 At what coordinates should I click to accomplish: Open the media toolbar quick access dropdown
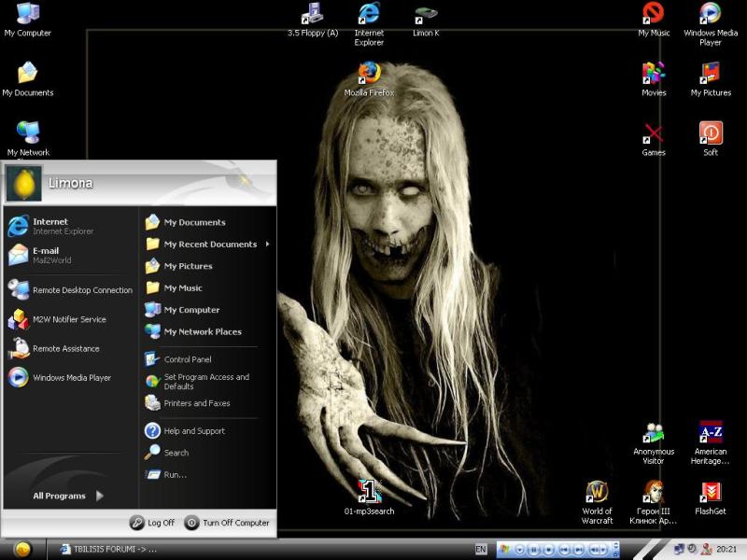pos(520,550)
